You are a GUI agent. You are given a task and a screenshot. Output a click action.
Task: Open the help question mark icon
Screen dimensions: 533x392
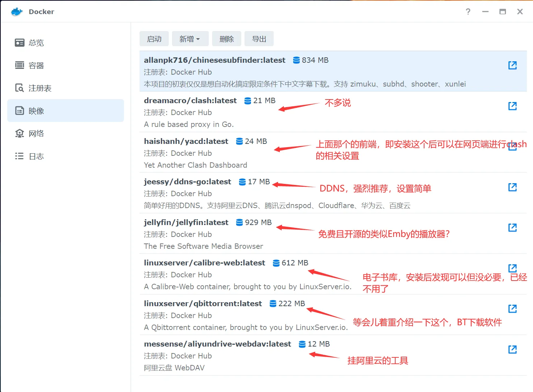tap(468, 12)
